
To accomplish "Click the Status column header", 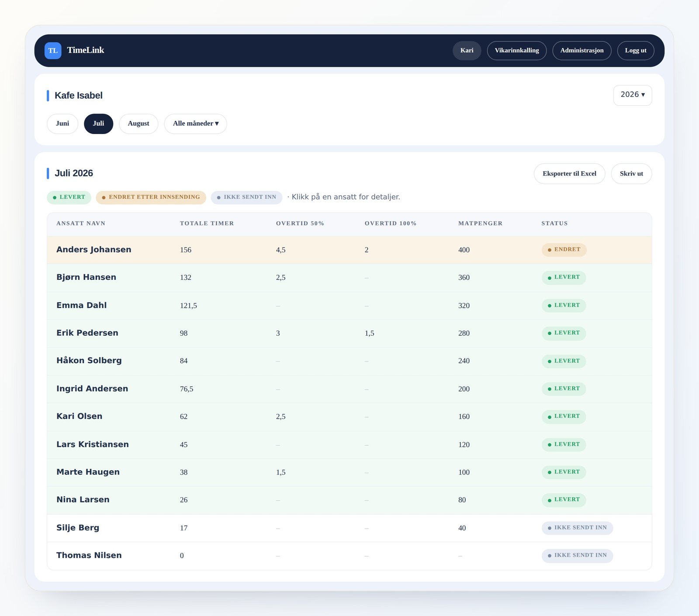I will [555, 224].
